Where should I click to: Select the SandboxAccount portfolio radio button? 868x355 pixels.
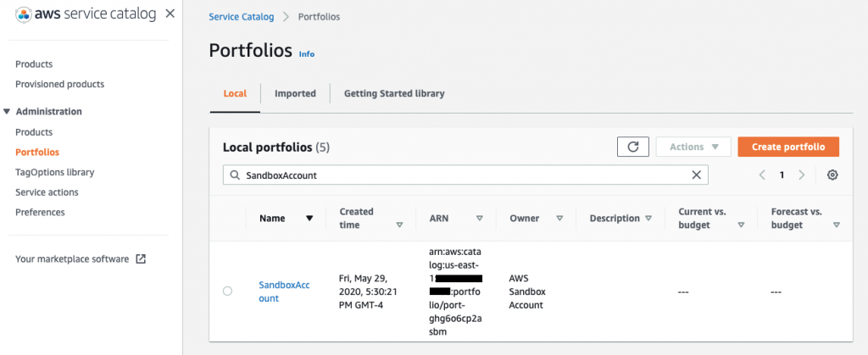click(x=227, y=291)
